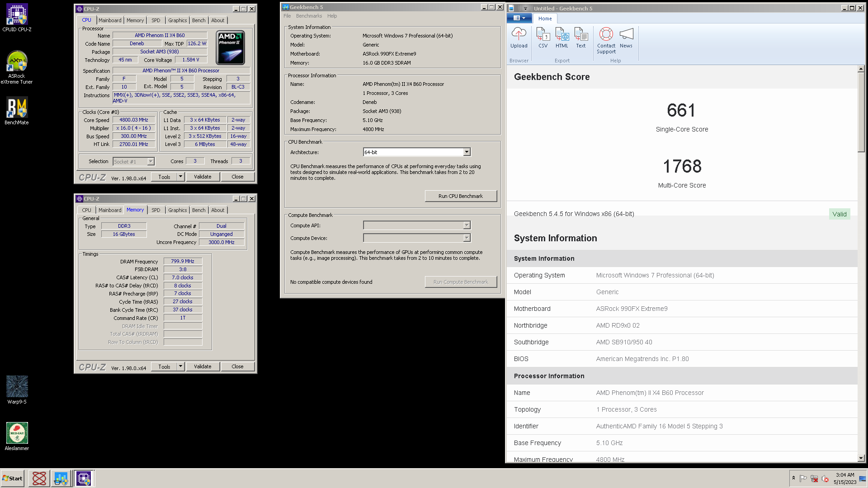868x488 pixels.
Task: Click the CPU-Z icon in upper window title bar
Action: click(x=80, y=9)
